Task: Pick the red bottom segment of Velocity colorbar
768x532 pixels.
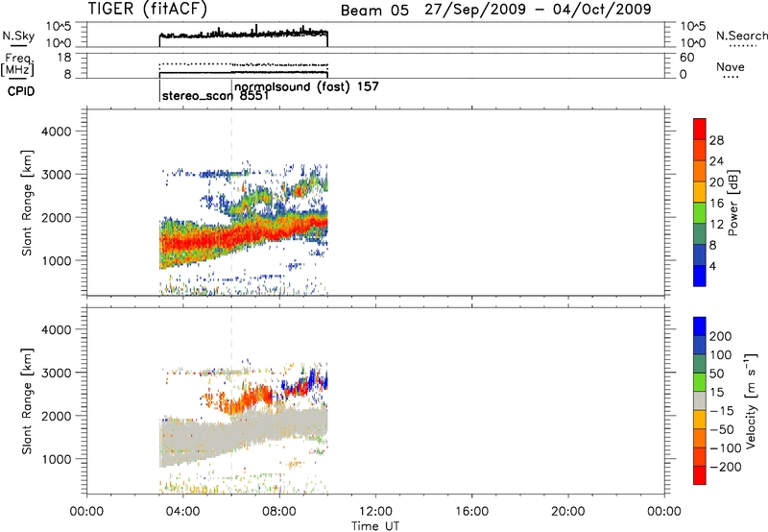Action: [x=700, y=475]
